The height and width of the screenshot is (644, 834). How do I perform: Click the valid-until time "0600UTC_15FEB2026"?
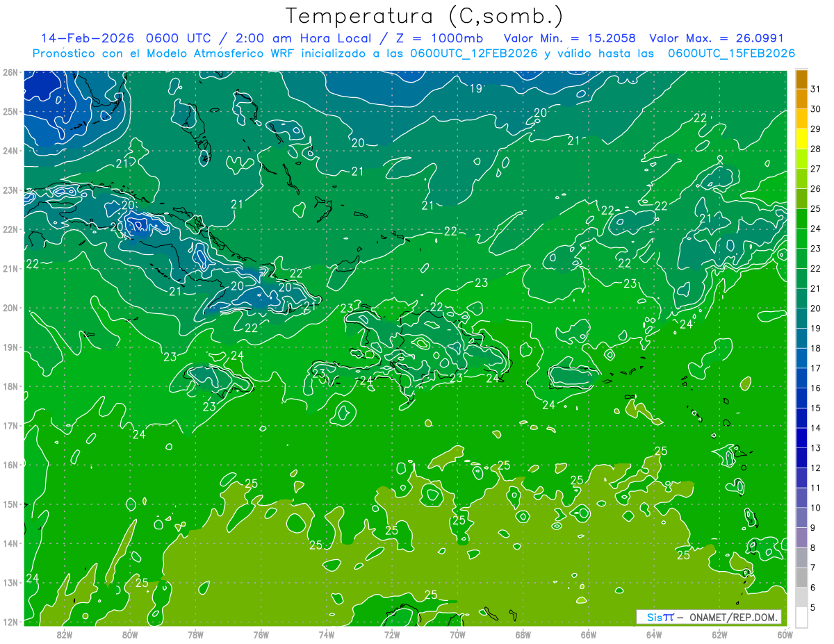coord(731,53)
